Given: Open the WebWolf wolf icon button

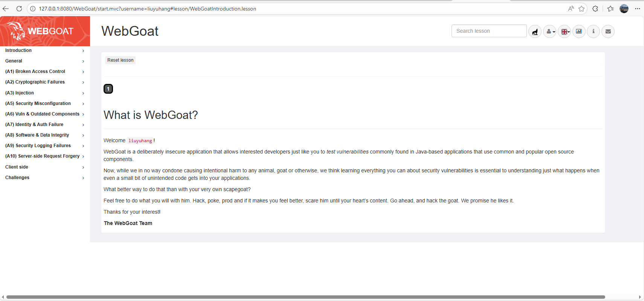Looking at the screenshot, I should (535, 32).
